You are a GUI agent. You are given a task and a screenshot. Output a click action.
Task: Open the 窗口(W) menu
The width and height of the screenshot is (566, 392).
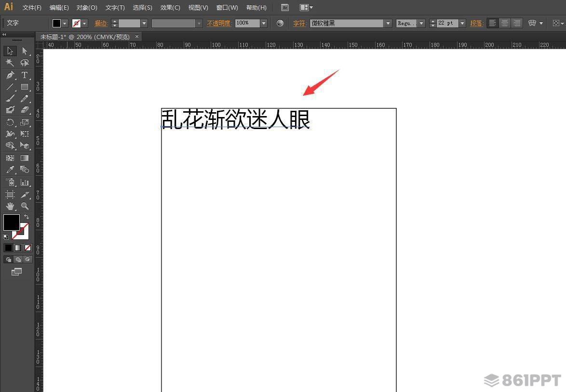pyautogui.click(x=227, y=8)
